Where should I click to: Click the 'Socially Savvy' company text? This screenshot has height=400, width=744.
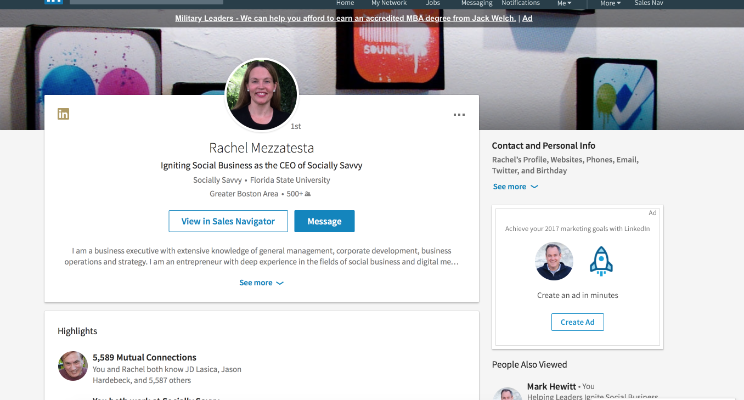pyautogui.click(x=217, y=180)
